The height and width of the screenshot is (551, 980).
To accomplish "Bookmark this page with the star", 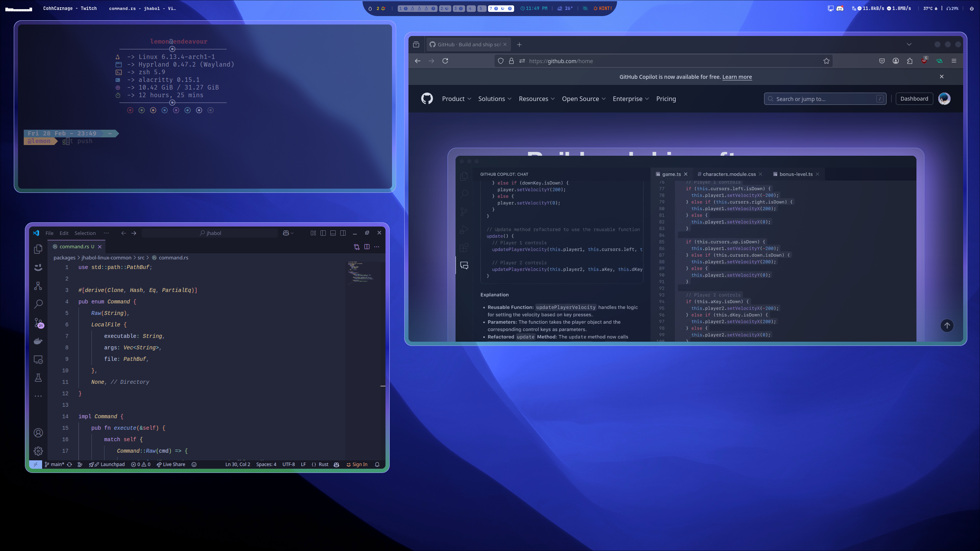I will (826, 61).
